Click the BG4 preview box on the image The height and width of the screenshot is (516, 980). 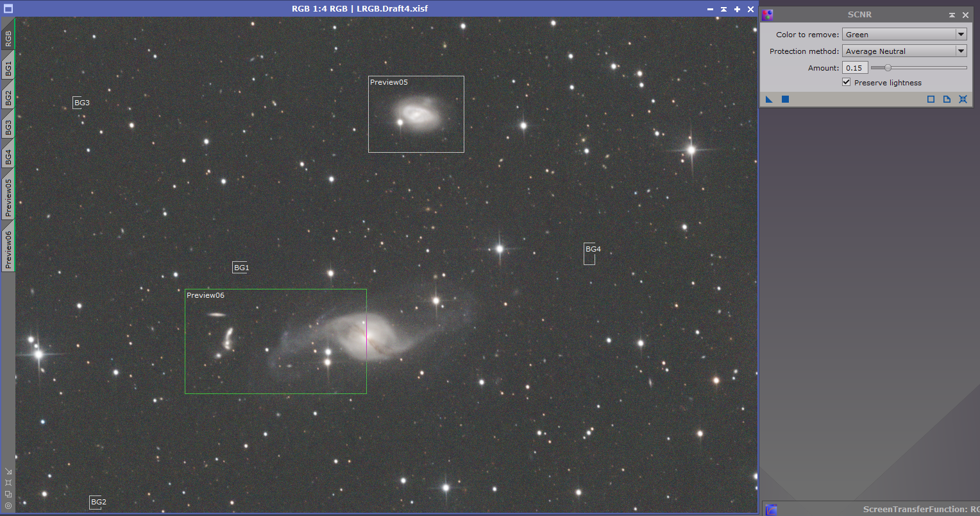point(589,254)
